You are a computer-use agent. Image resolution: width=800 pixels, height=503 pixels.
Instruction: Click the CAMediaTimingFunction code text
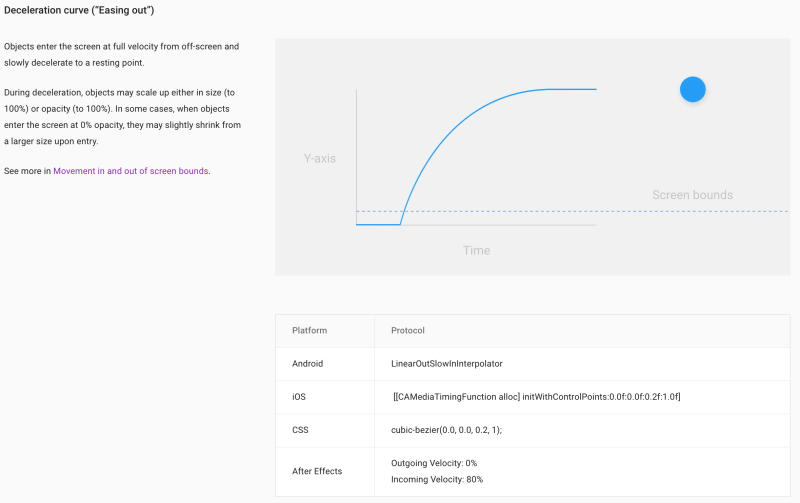(x=537, y=397)
